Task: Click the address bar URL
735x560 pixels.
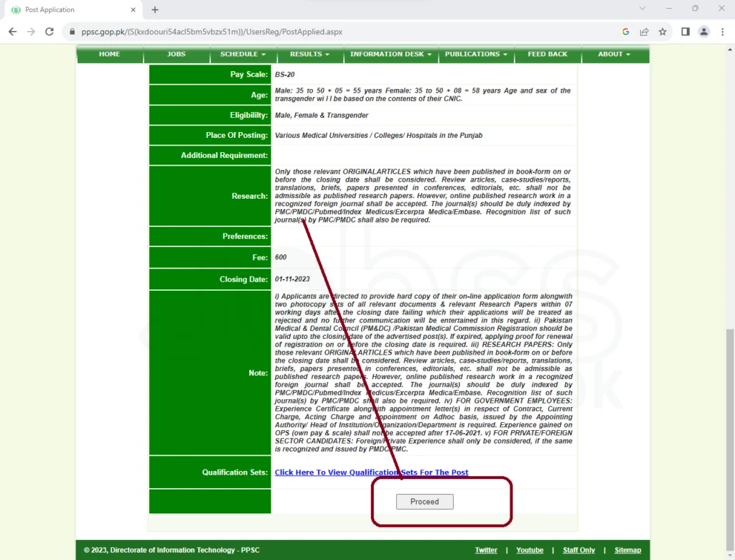Action: [212, 32]
